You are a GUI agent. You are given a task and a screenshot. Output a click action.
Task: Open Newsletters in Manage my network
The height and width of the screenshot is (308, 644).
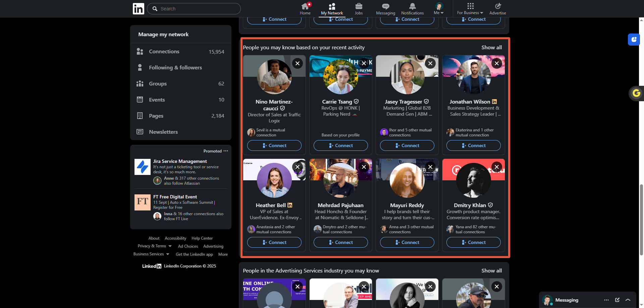click(x=180, y=132)
